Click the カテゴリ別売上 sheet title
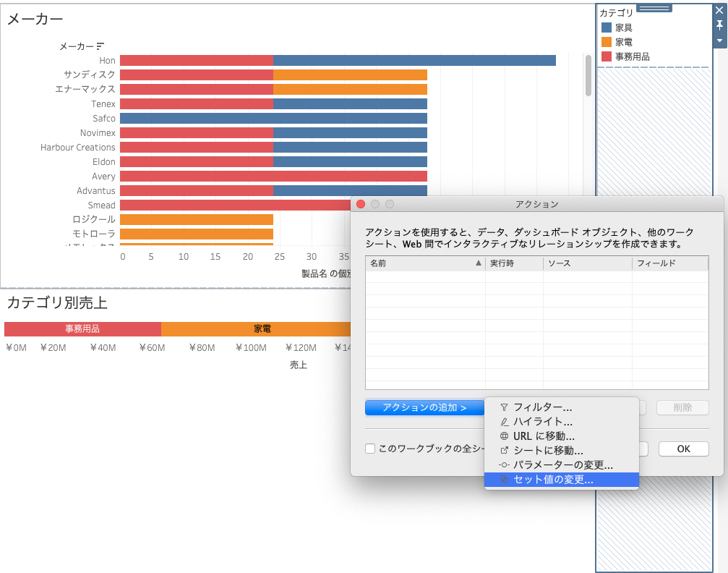 (x=57, y=302)
